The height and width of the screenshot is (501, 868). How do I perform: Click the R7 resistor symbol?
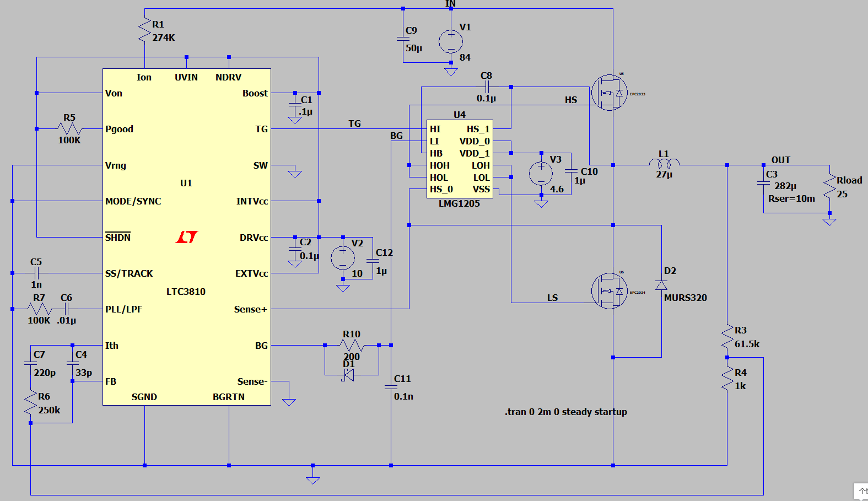click(x=39, y=309)
